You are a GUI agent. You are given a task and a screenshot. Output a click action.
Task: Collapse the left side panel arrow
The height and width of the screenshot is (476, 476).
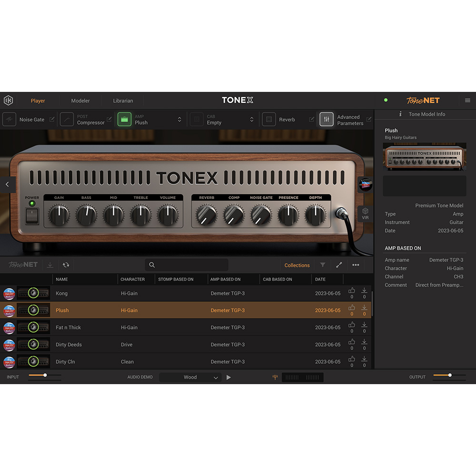(x=7, y=184)
